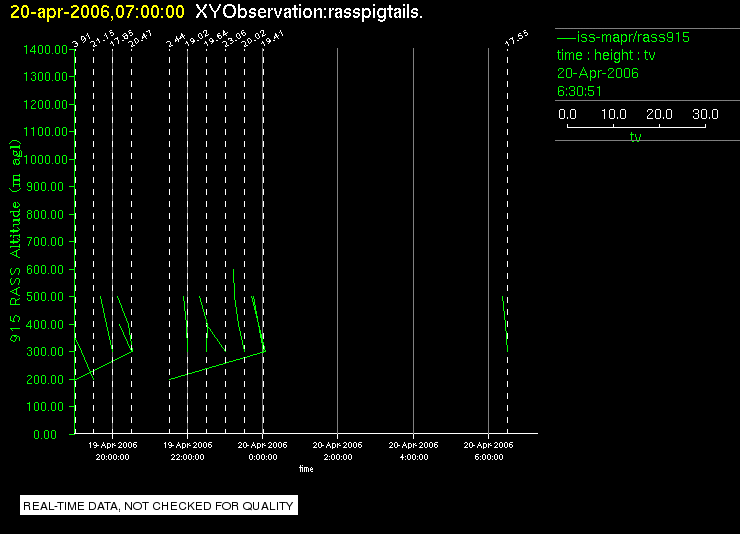This screenshot has width=740, height=534.
Task: Click the y-axis value '500.00'
Action: point(45,297)
